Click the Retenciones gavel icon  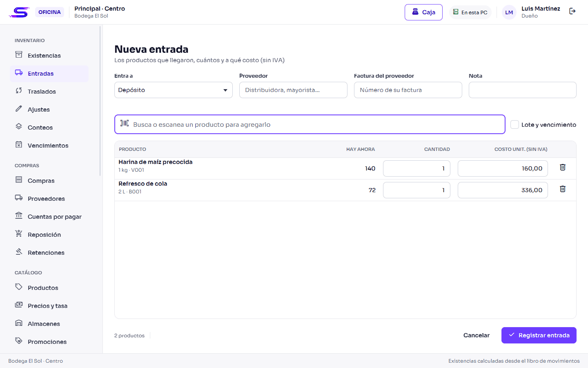(19, 252)
